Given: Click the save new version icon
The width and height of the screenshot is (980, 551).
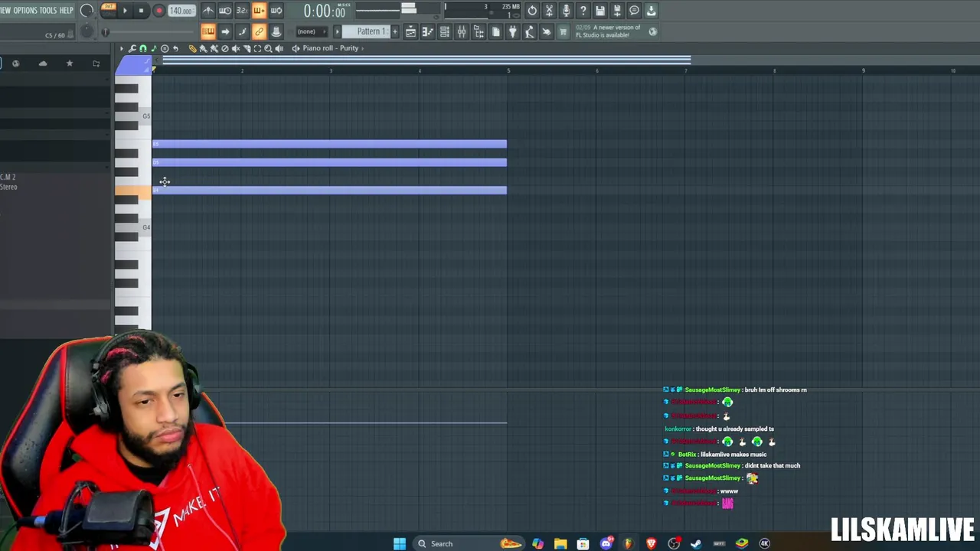Looking at the screenshot, I should (x=617, y=11).
